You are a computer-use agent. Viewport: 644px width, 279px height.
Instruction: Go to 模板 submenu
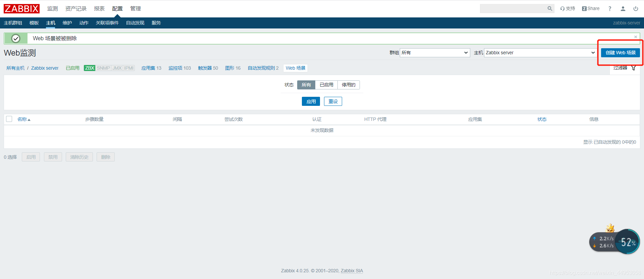pos(34,23)
